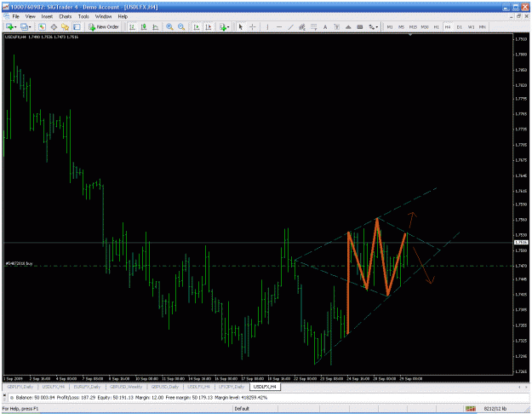Show the Data Window panel
Image resolution: width=532 pixels, height=414 pixels.
coord(54,26)
